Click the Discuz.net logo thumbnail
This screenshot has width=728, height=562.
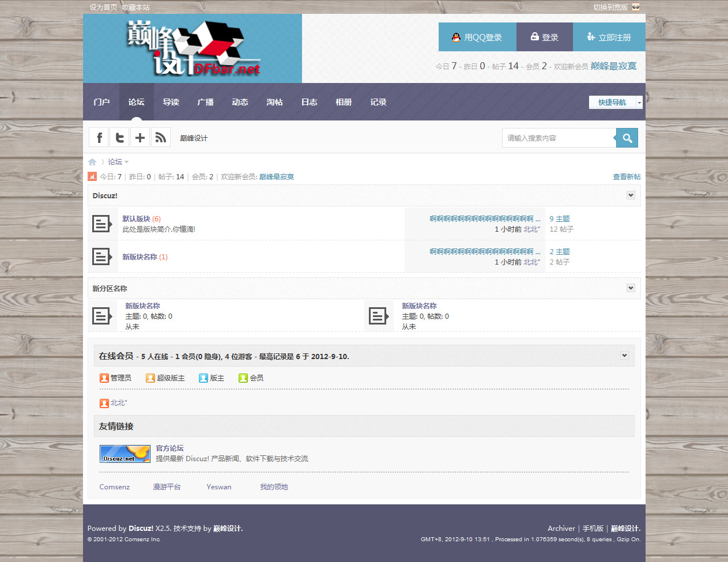tap(125, 454)
